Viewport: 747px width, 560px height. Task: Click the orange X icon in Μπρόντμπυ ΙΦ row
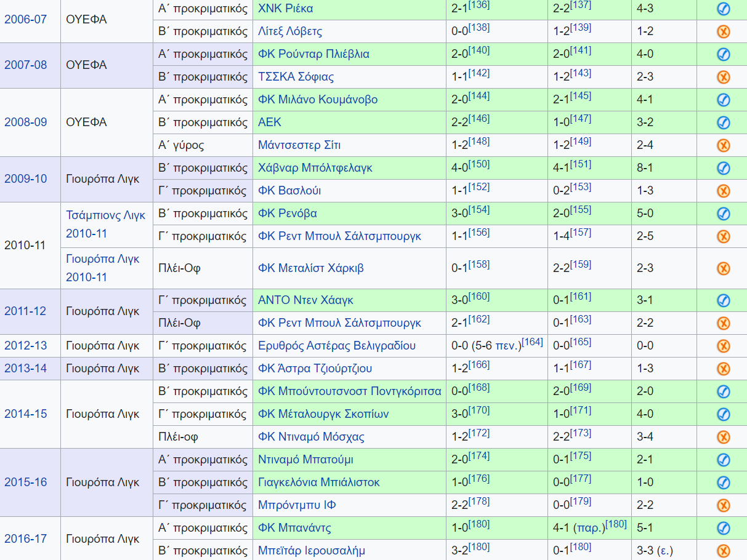724,505
